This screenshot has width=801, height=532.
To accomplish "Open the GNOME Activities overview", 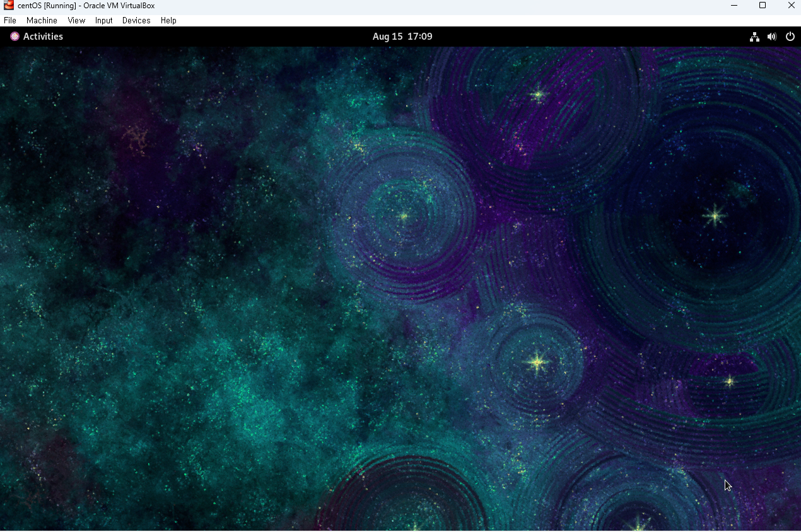I will [37, 37].
